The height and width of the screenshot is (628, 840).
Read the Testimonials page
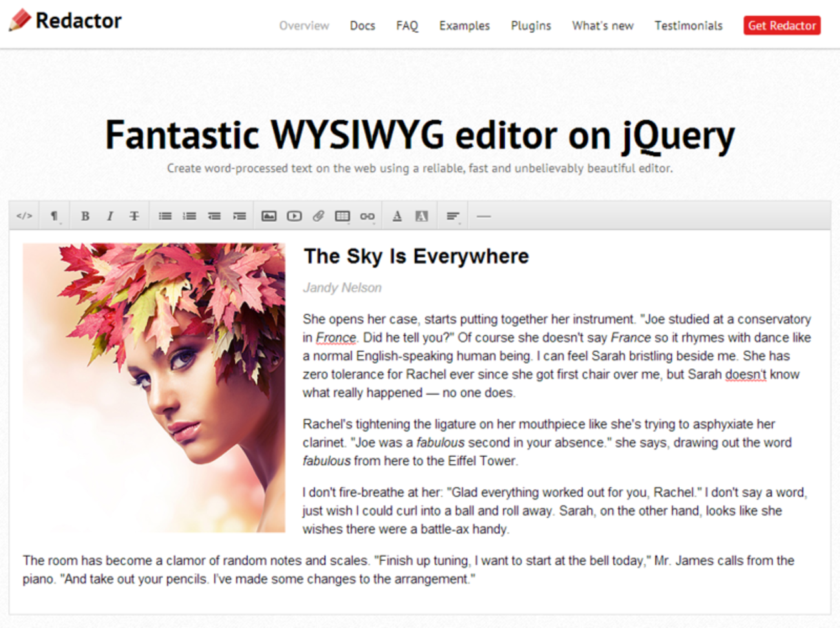coord(688,26)
